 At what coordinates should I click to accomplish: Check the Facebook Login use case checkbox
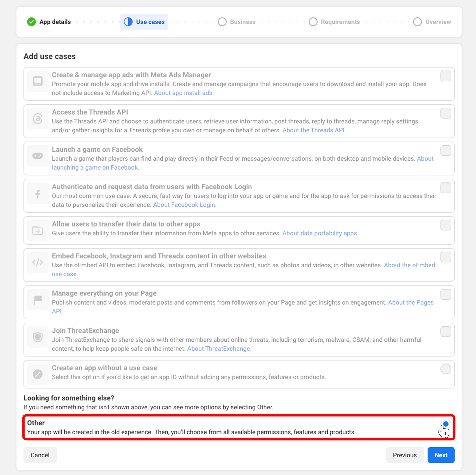tap(446, 188)
